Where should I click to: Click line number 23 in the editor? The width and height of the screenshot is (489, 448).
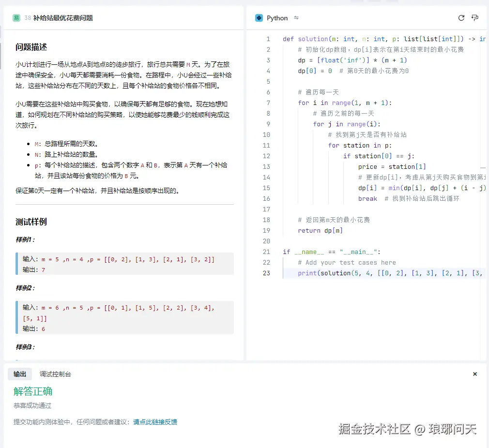[x=266, y=273]
